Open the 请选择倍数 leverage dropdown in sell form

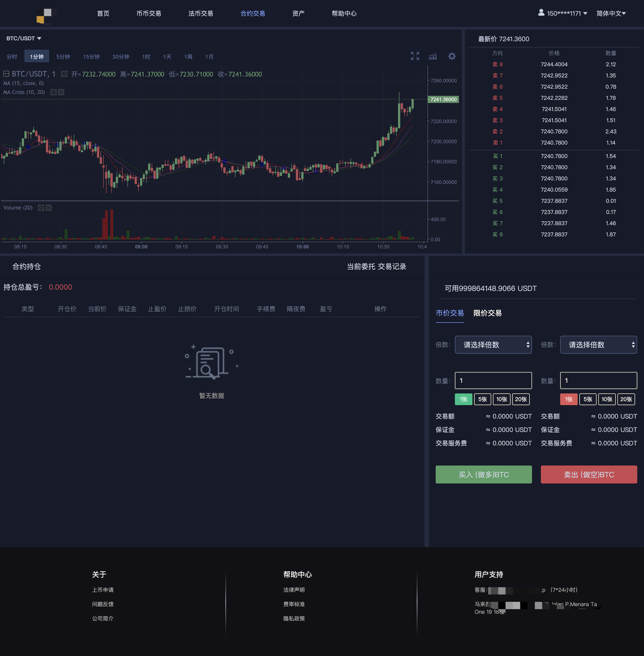tap(599, 344)
